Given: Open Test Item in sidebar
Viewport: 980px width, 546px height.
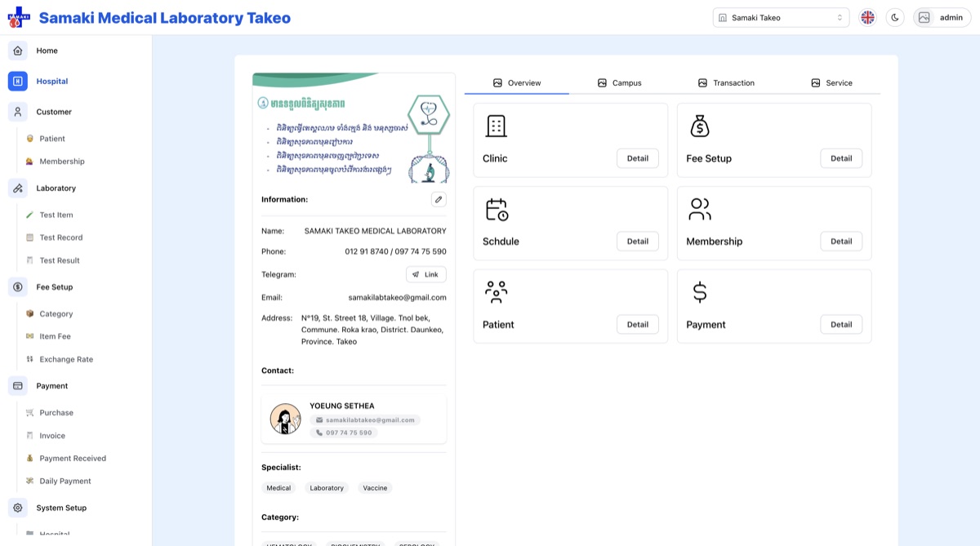Looking at the screenshot, I should (x=56, y=215).
